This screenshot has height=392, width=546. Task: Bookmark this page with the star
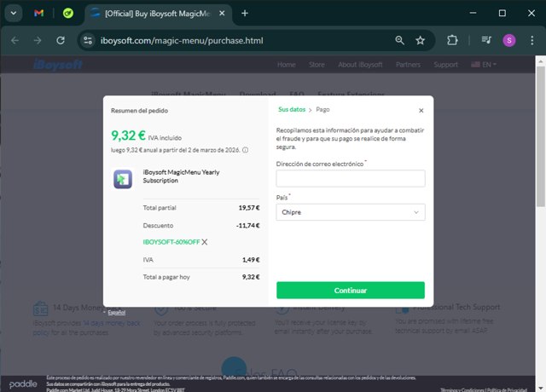[x=421, y=41]
